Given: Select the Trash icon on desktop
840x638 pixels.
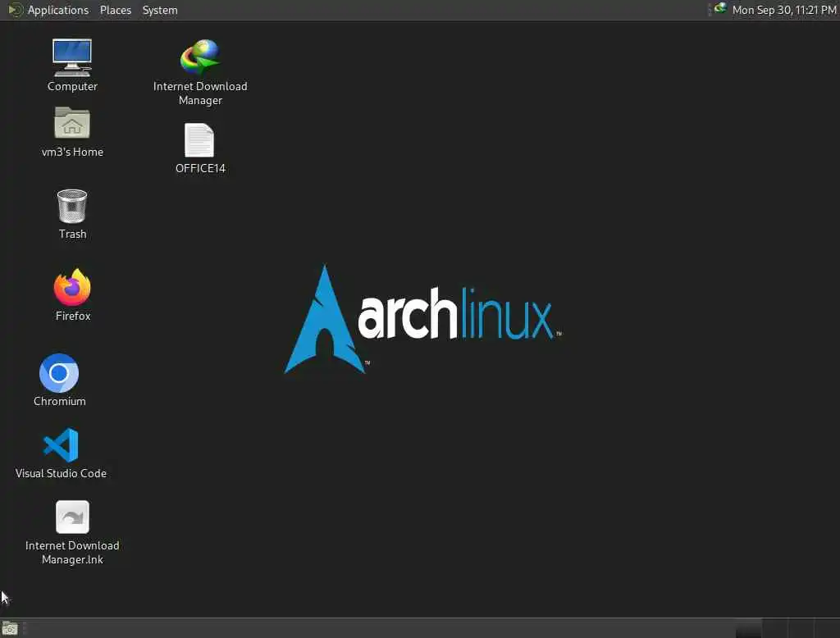Looking at the screenshot, I should pos(72,206).
